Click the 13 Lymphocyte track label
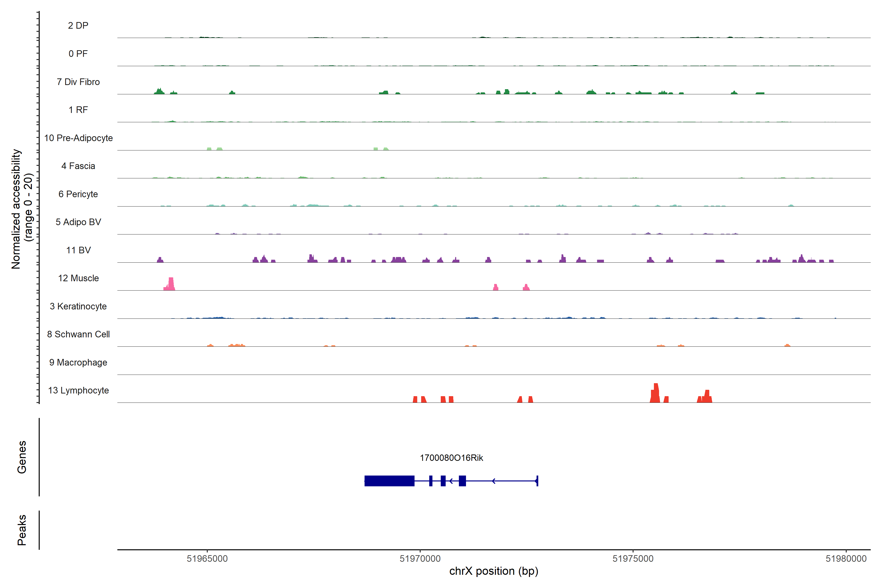The image size is (882, 588). tap(78, 390)
